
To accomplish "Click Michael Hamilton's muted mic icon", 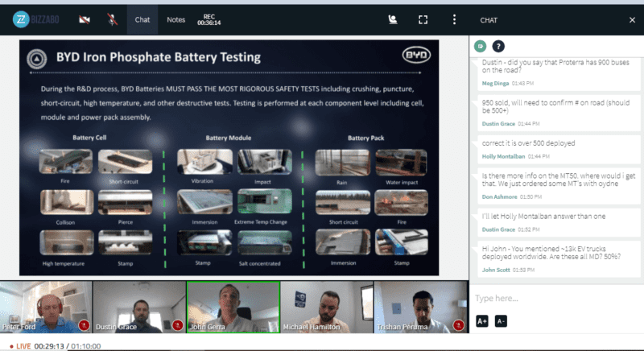I will click(362, 326).
